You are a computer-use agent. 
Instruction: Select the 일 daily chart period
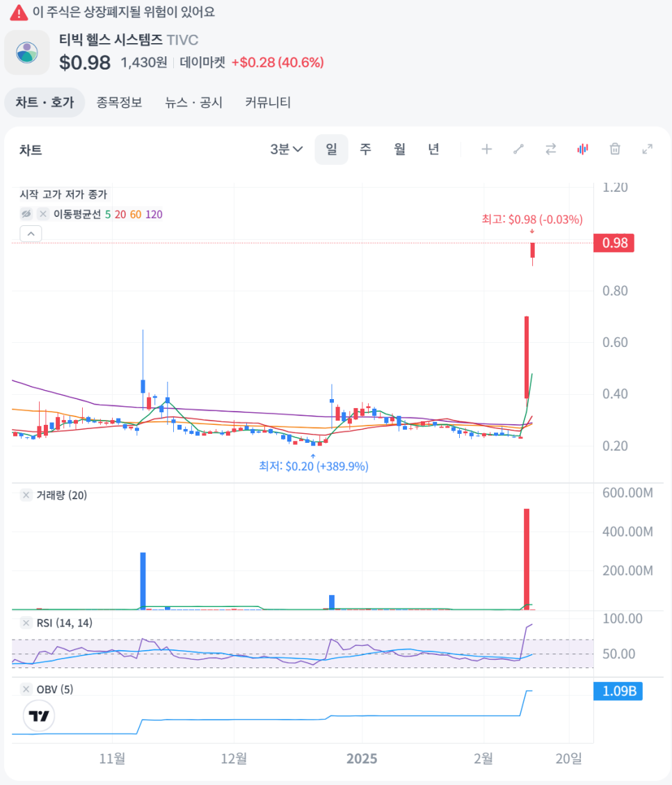(332, 149)
